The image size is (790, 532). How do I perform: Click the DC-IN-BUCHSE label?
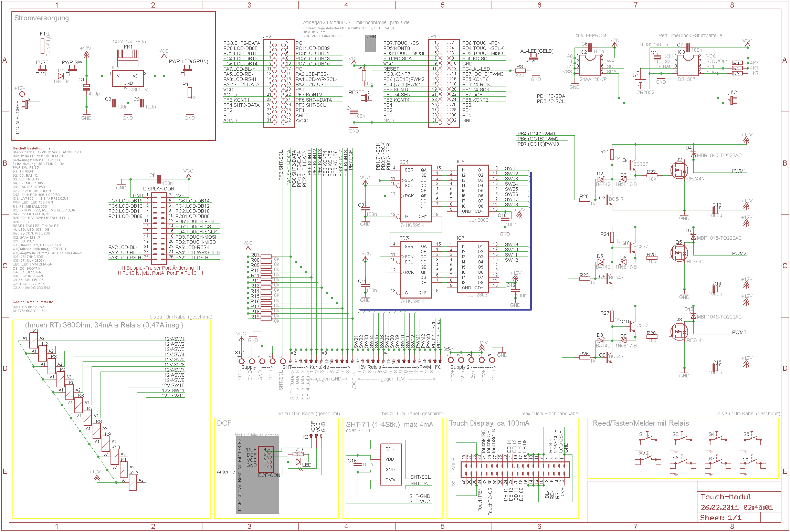(18, 117)
